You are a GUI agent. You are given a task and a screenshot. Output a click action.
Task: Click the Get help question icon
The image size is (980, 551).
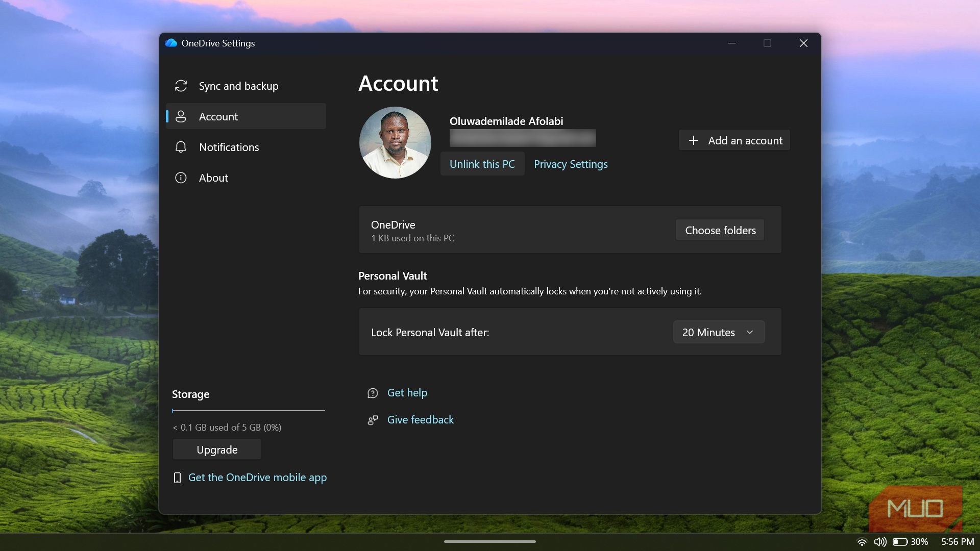pos(373,393)
